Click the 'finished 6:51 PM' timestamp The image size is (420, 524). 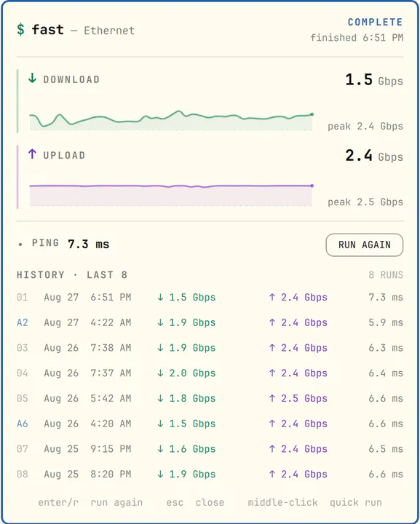pyautogui.click(x=357, y=37)
